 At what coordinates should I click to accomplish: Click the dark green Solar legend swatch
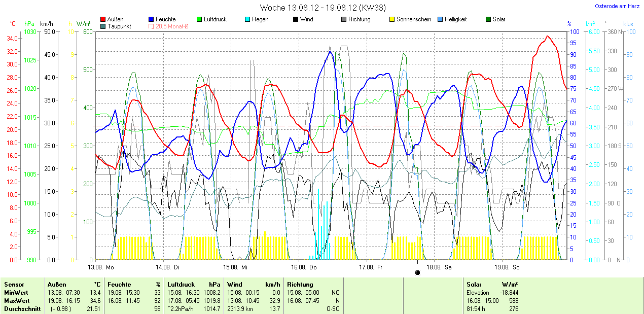point(488,19)
